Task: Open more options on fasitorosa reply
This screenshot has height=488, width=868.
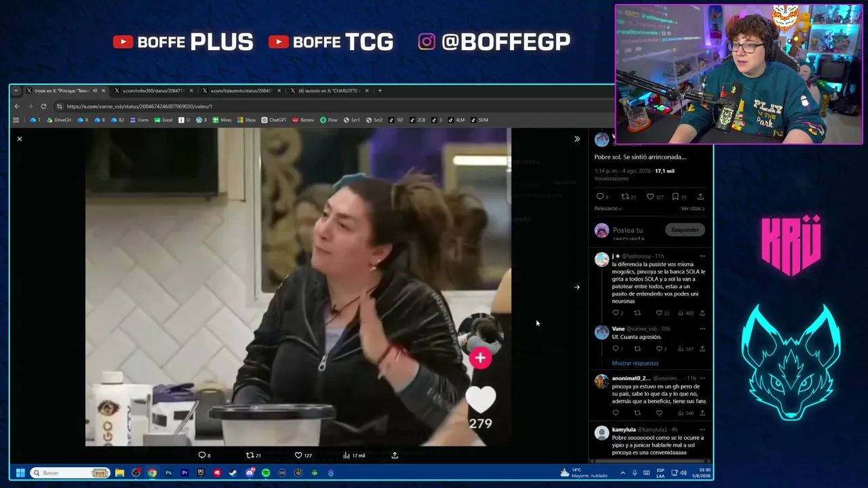Action: coord(702,256)
